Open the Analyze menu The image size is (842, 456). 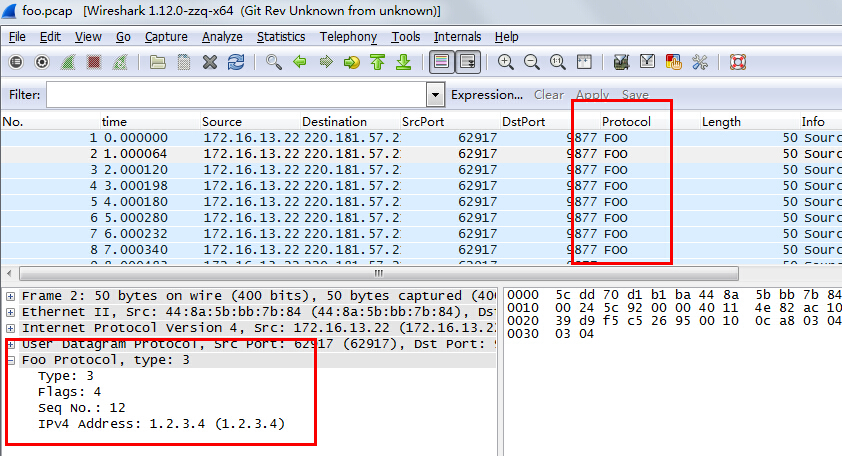(222, 37)
